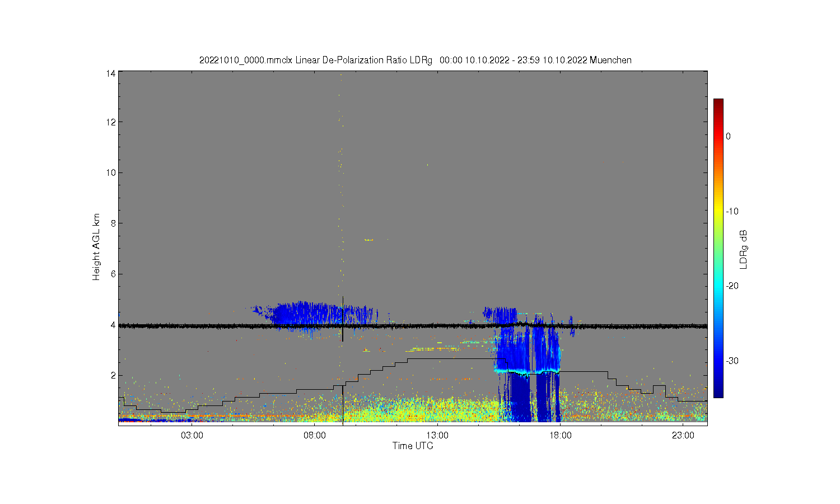Screen dimensions: 840x504
Task: Click the LDRg color scale bar
Action: 718,248
